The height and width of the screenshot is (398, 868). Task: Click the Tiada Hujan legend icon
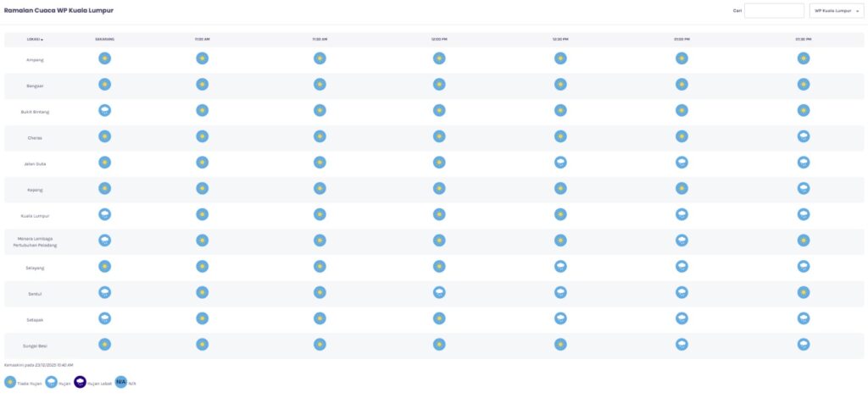point(11,382)
